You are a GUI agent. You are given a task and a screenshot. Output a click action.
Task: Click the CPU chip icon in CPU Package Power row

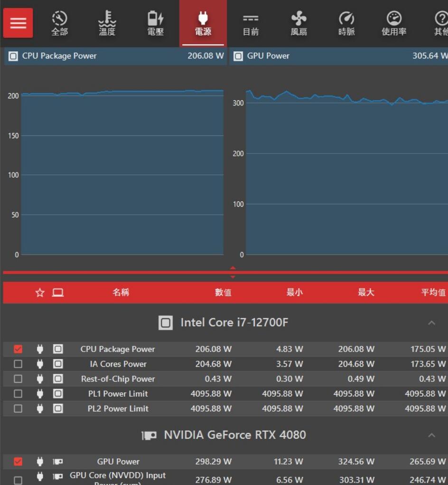coord(58,349)
